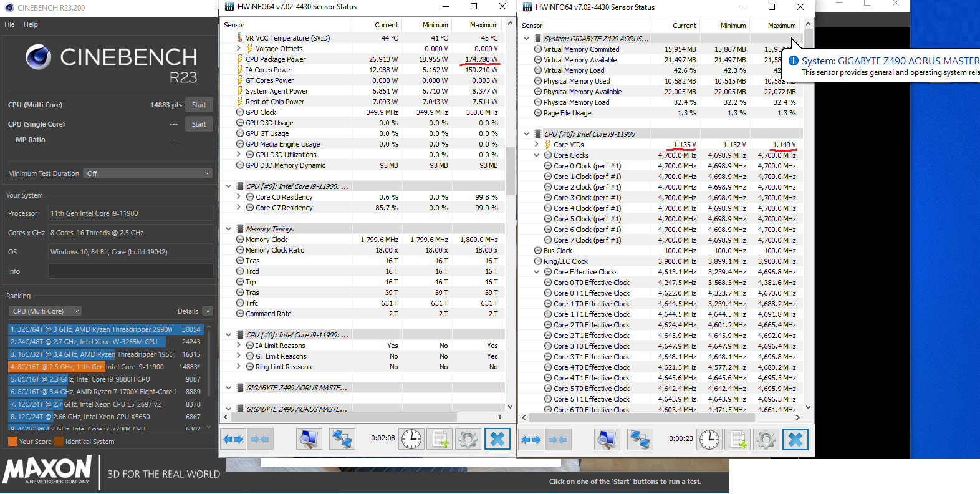Click the chip icon beside System: GIGABYTE Z490 AORUS
The image size is (980, 494).
[538, 39]
